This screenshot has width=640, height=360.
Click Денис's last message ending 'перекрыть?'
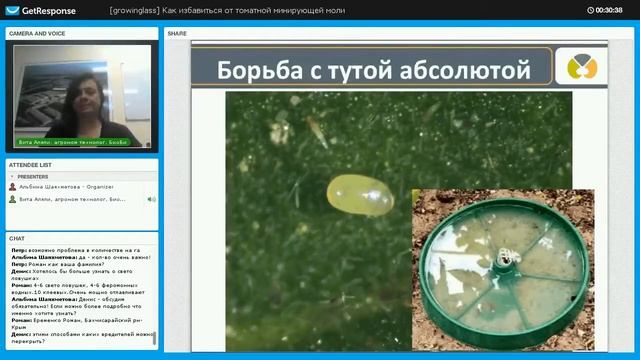[82, 338]
